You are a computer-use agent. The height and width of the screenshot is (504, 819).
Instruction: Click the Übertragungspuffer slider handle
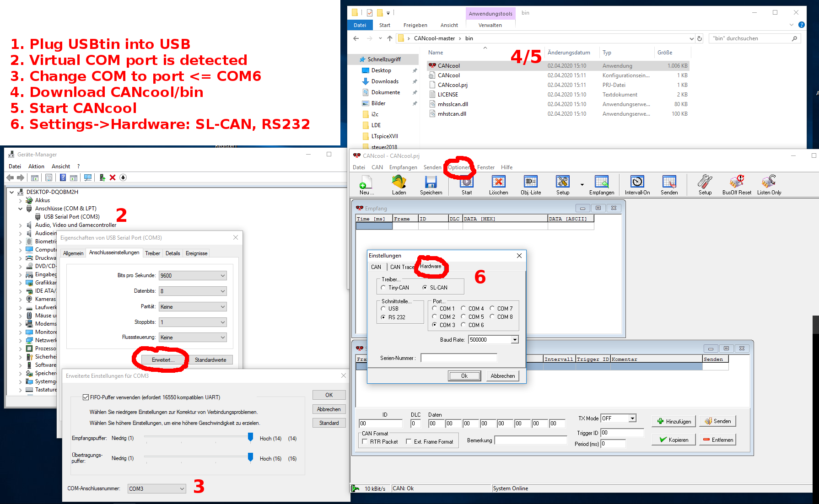(x=250, y=457)
